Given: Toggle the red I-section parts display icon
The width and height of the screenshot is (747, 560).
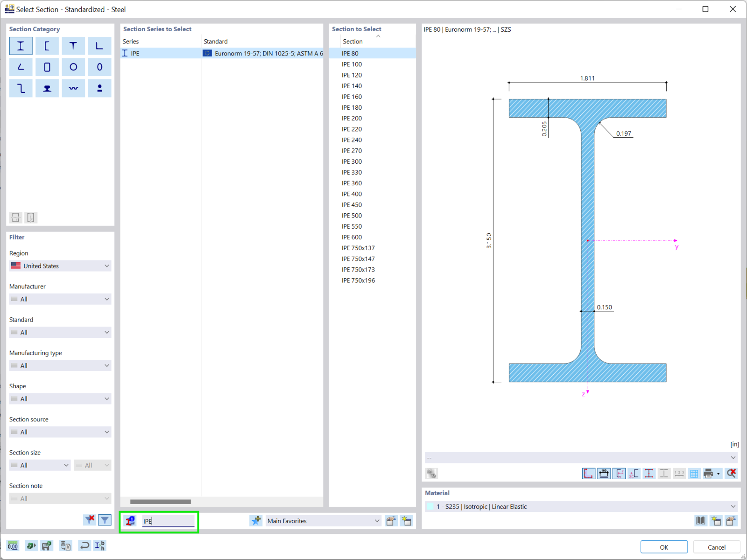Looking at the screenshot, I should click(649, 474).
